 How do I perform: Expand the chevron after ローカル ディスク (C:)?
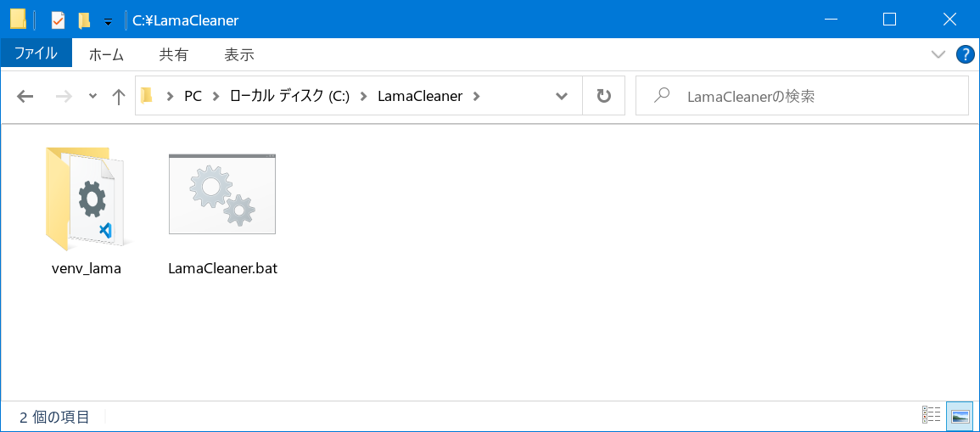coord(364,96)
